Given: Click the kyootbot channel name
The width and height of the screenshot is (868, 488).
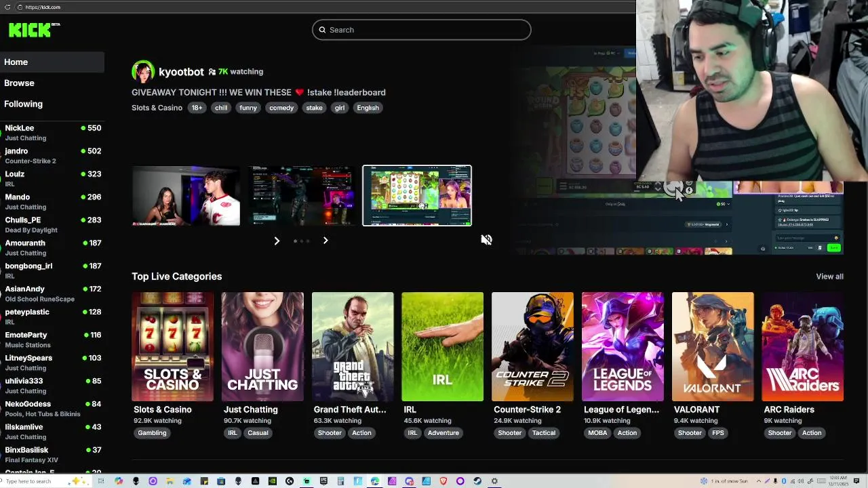Looking at the screenshot, I should click(x=181, y=72).
